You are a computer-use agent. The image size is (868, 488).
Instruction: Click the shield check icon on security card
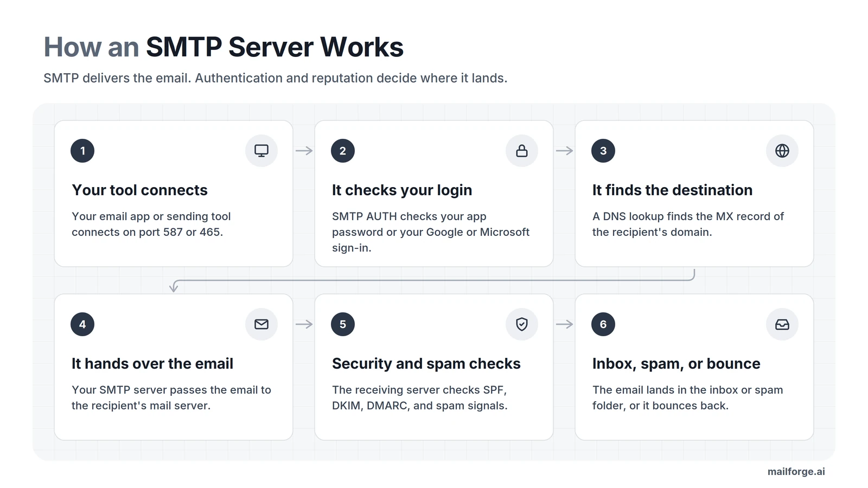point(522,324)
